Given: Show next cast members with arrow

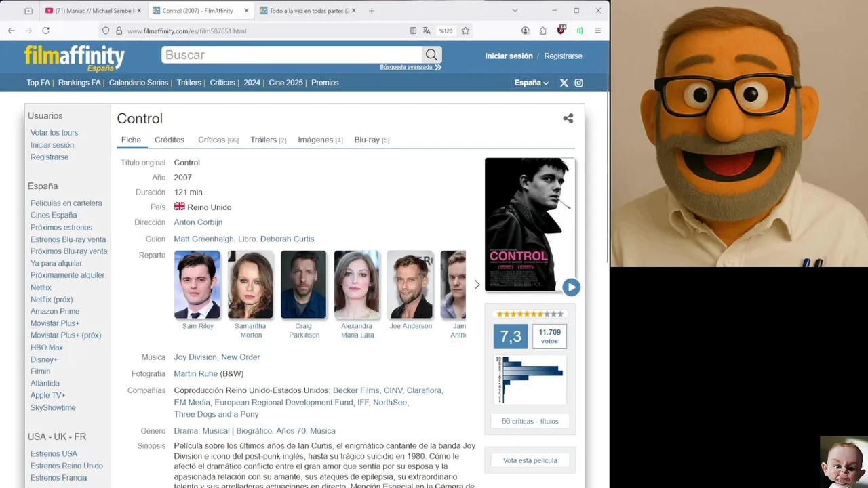Looking at the screenshot, I should coord(477,285).
